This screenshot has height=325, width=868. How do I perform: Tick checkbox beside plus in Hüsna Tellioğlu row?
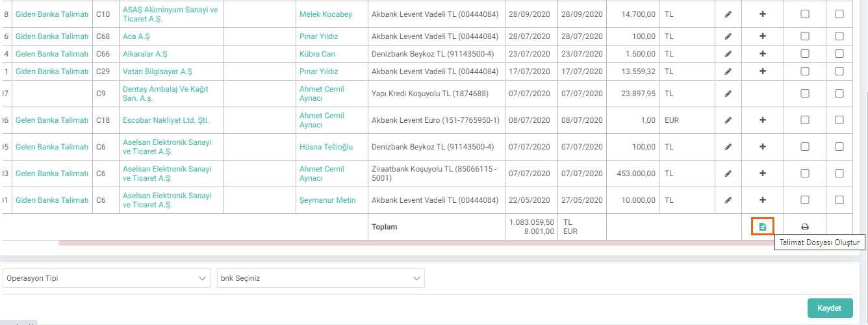805,147
